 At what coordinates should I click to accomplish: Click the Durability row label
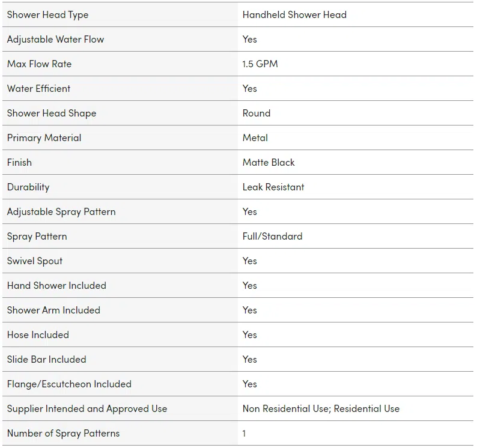[x=28, y=187]
